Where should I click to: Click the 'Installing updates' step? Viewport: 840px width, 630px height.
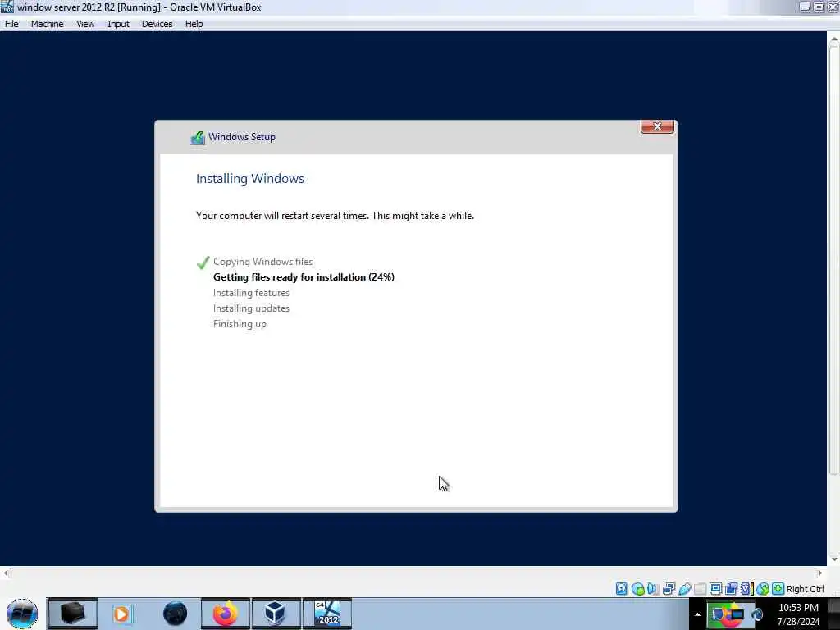(x=251, y=308)
